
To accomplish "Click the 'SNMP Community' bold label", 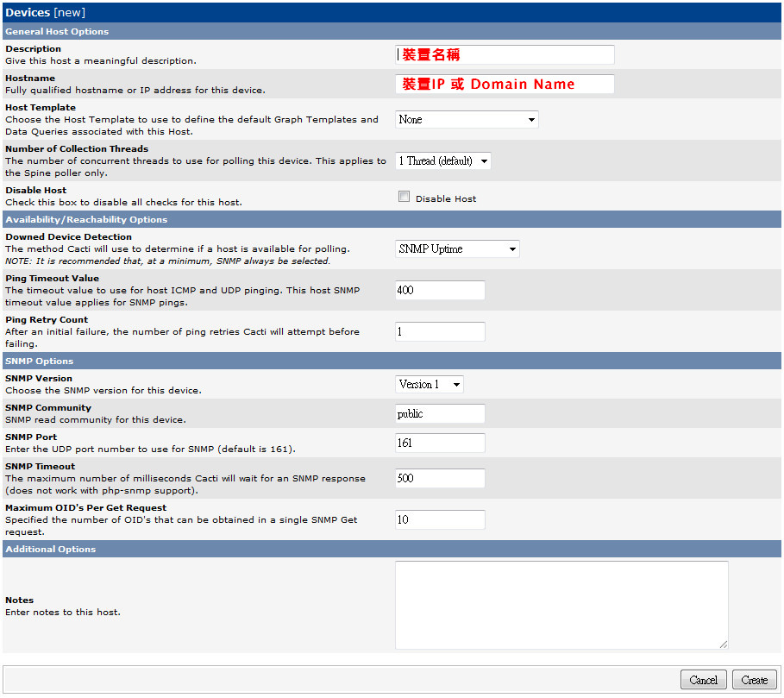I will click(x=48, y=408).
